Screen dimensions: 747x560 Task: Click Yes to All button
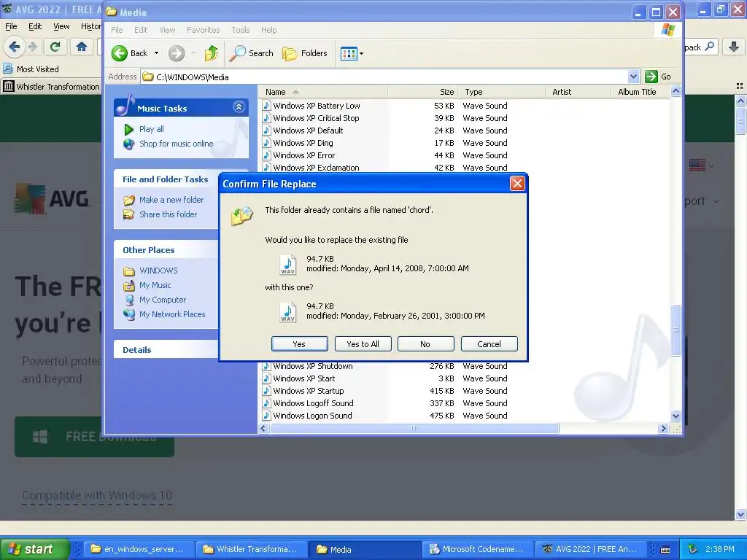tap(363, 344)
